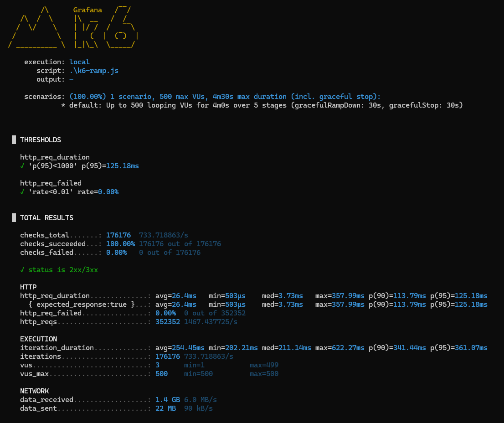The height and width of the screenshot is (423, 504).
Task: Select 'min=202.21ms' iteration duration value
Action: (233, 348)
